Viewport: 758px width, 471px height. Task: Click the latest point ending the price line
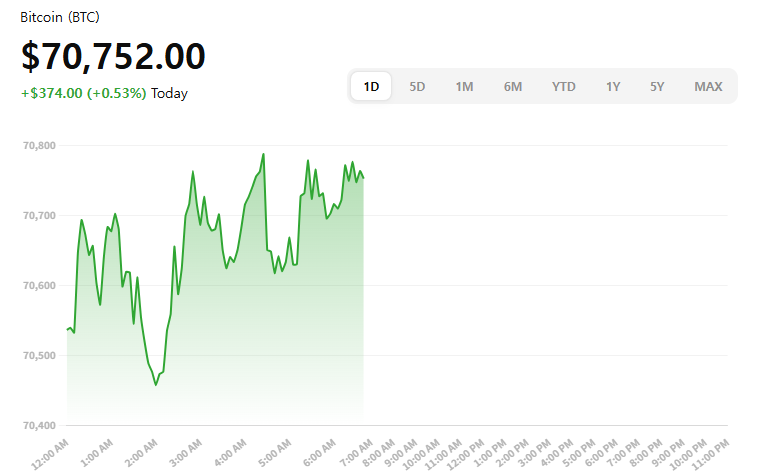tap(363, 178)
